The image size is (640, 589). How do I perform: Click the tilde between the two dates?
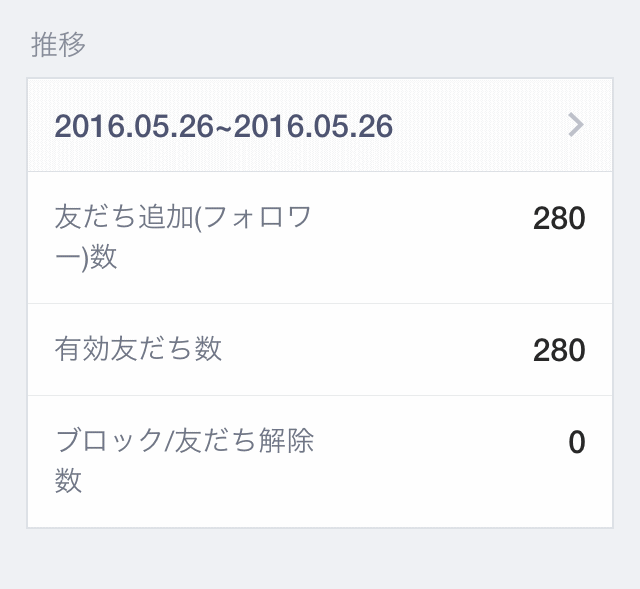tap(224, 126)
